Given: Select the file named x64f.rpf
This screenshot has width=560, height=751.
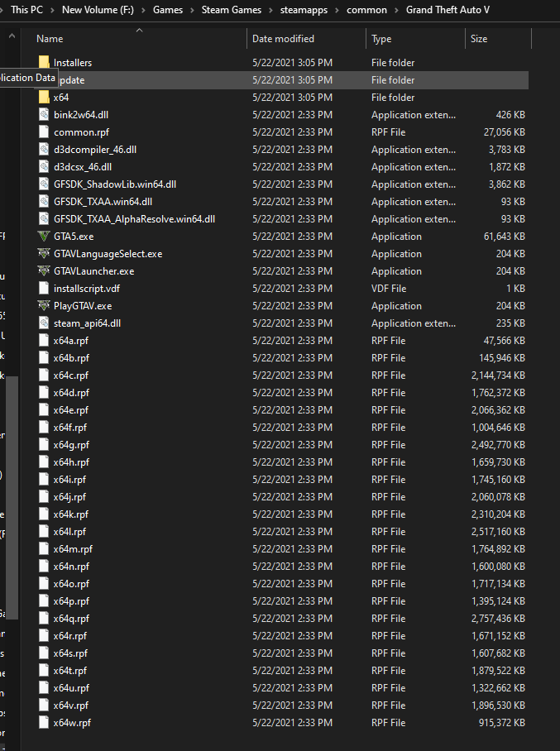Looking at the screenshot, I should 70,428.
